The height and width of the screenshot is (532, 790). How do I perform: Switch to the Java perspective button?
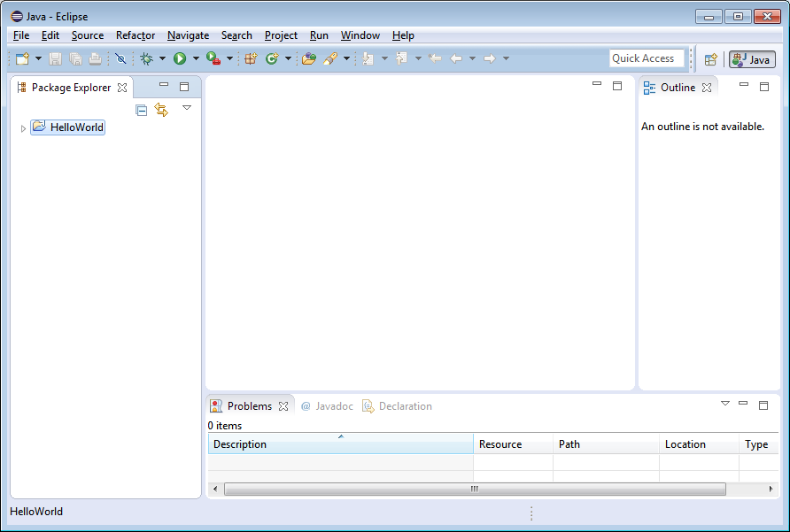[752, 59]
